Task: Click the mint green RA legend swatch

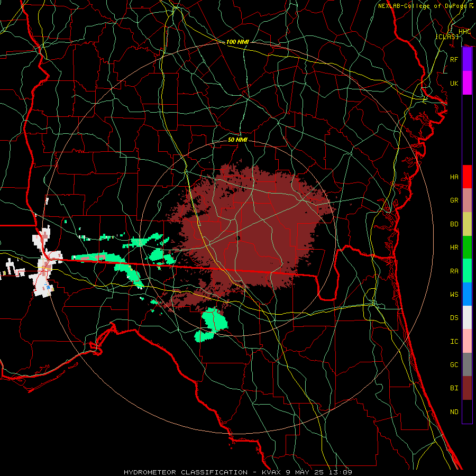Action: click(467, 271)
